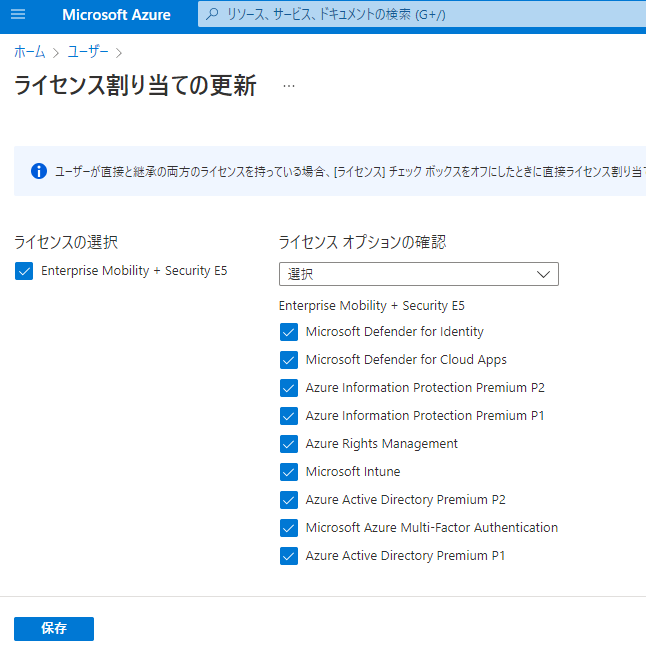Click ライセンス オプションの確認 heading

[362, 242]
